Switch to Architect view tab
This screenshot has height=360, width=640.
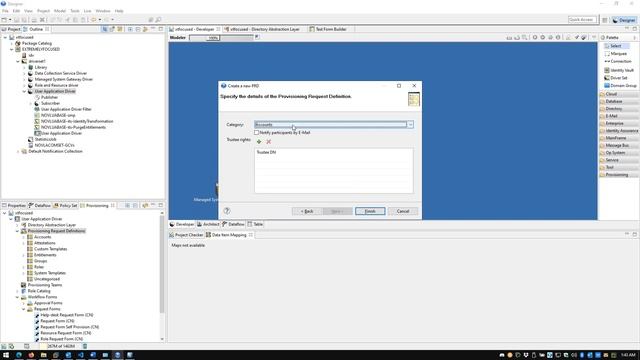pyautogui.click(x=208, y=224)
